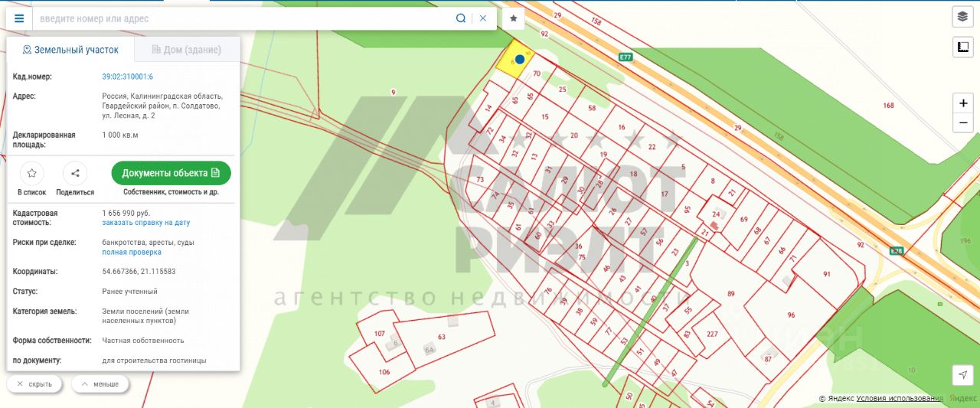Switch to Дом (здание) tab

pyautogui.click(x=187, y=50)
